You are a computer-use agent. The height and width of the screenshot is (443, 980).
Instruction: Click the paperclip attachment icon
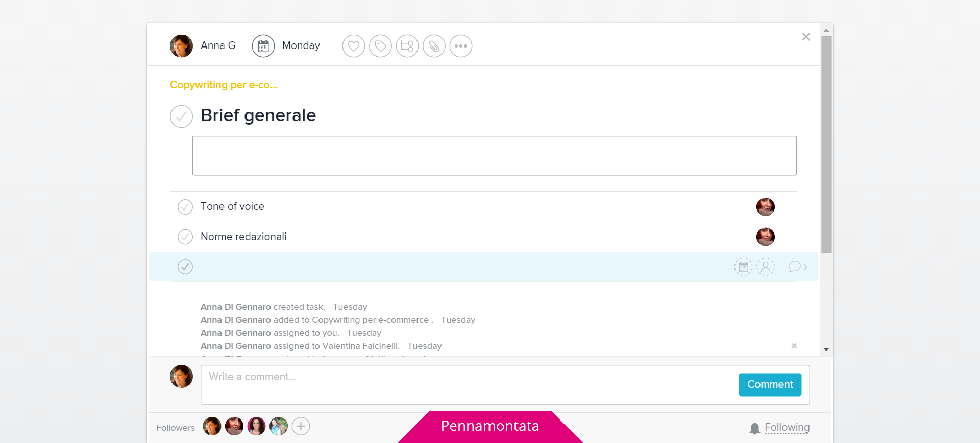[434, 46]
